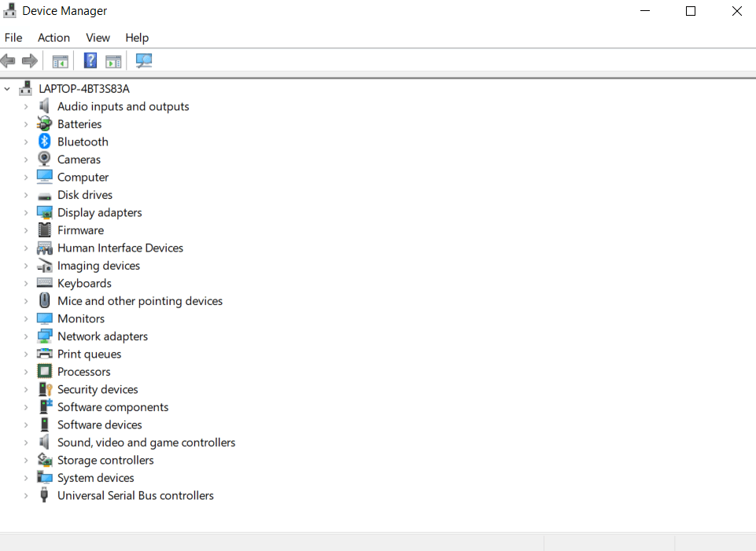Close the Device Manager window
Image resolution: width=756 pixels, height=551 pixels.
tap(736, 11)
